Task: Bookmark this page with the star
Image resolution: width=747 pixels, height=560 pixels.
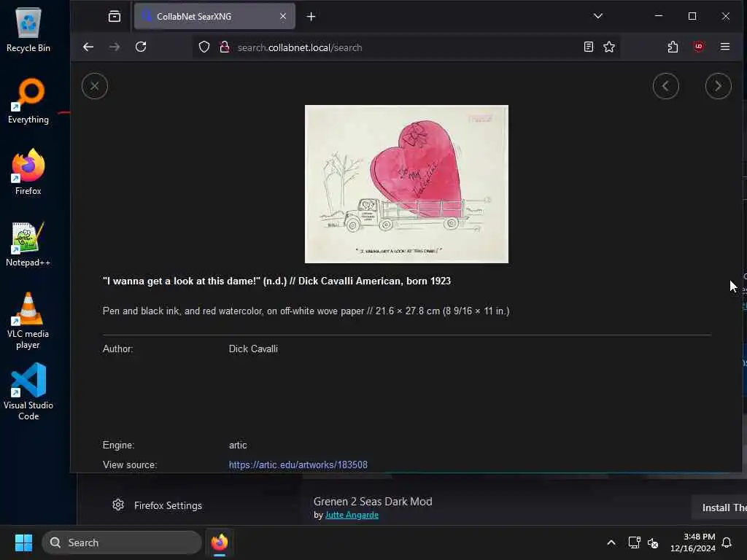Action: [x=609, y=47]
